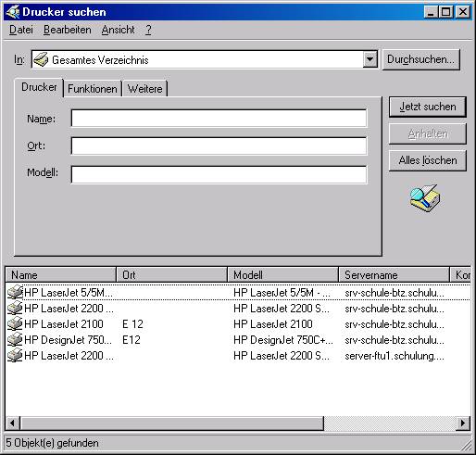
Task: Select the 'HP DesignJet 750...' name entry
Action: 68,340
